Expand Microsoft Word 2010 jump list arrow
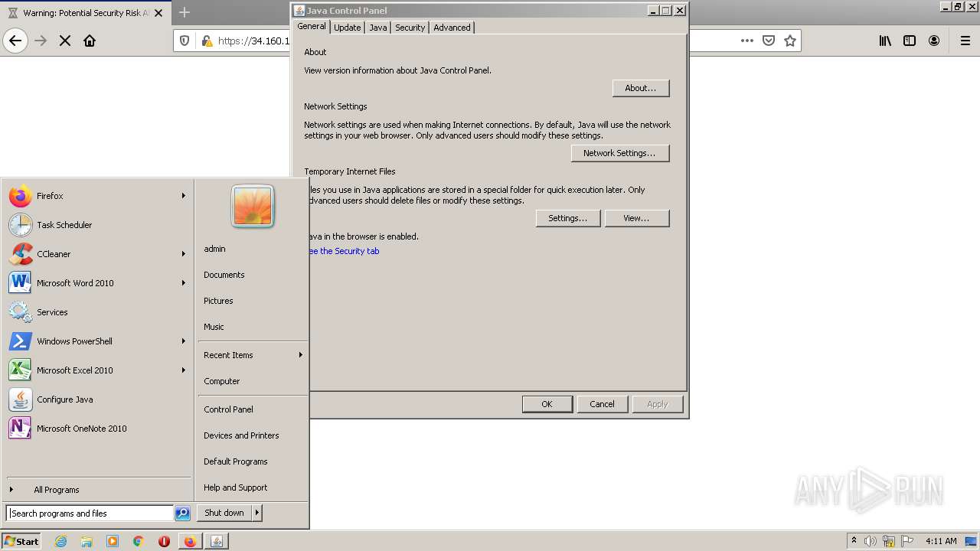980x551 pixels. tap(184, 283)
